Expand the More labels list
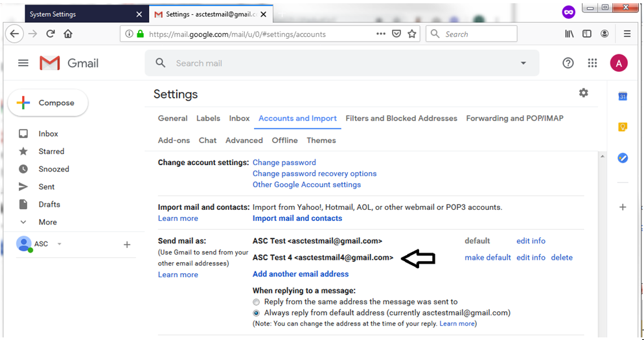 (47, 222)
